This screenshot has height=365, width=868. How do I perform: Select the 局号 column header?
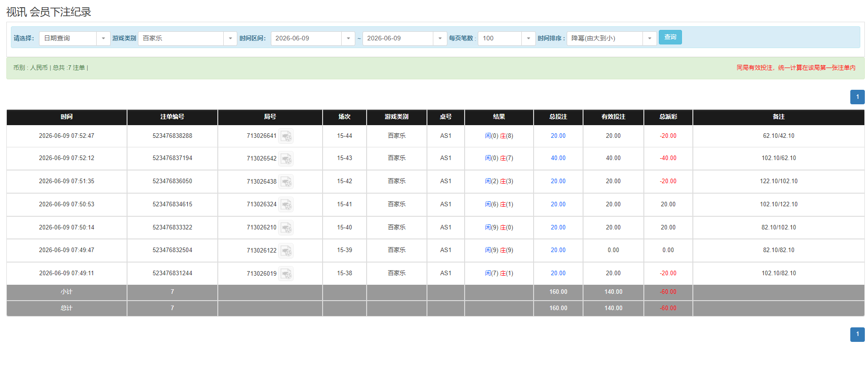270,117
